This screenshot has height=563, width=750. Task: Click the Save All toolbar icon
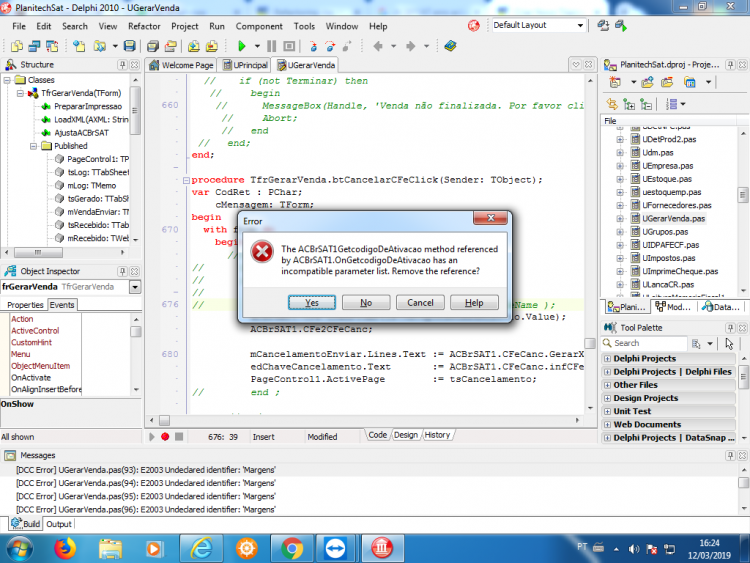(x=153, y=46)
